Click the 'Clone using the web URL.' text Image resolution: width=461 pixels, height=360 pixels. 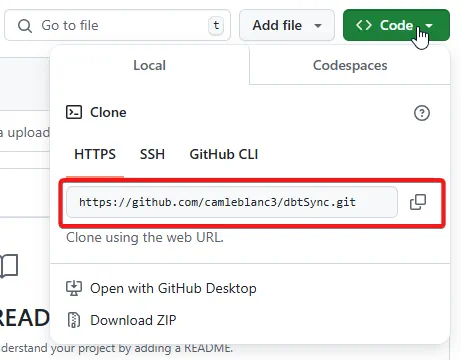pyautogui.click(x=145, y=238)
